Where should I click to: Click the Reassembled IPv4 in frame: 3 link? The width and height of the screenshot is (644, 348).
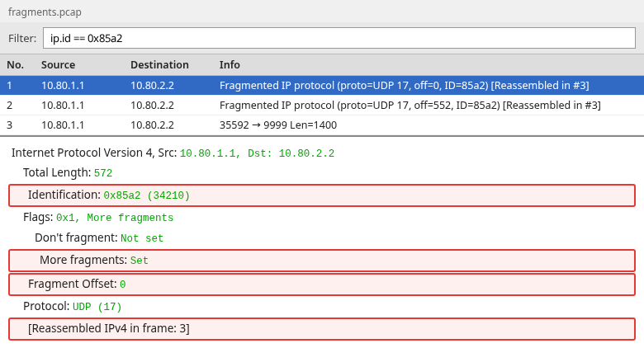(x=322, y=329)
